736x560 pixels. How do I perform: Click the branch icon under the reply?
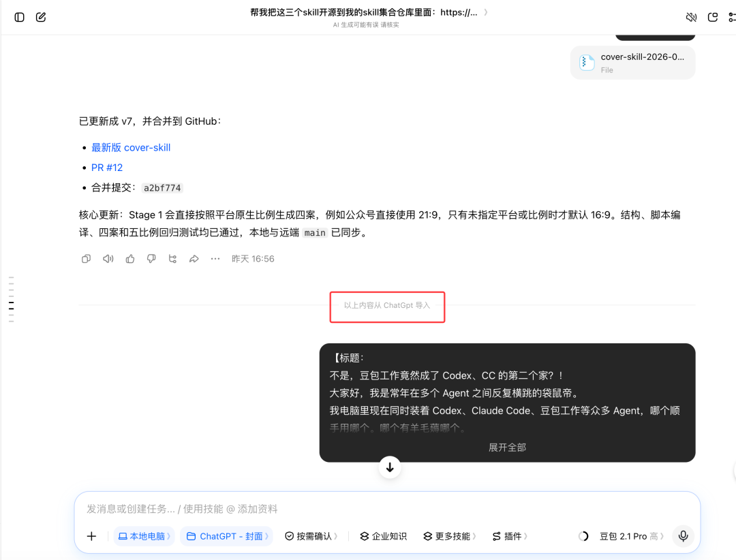click(x=172, y=259)
